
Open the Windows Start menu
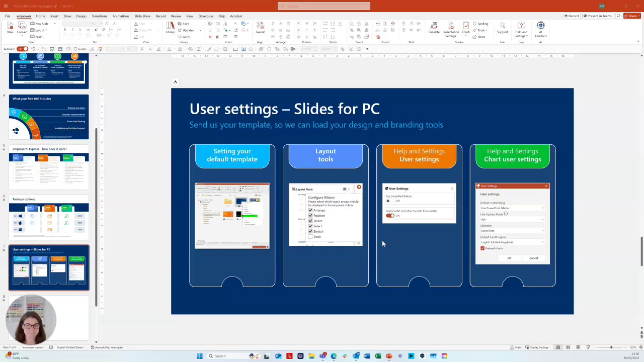(200, 356)
